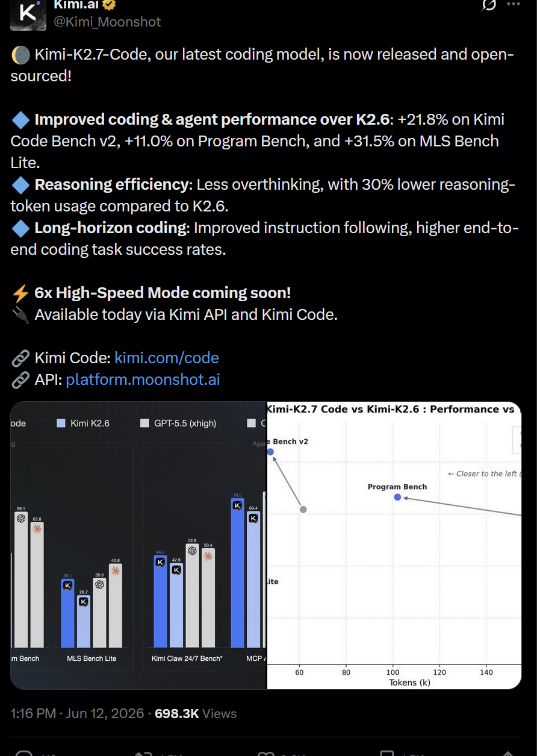This screenshot has width=537, height=756.
Task: Click the Kimi K2.6 legend color swatch
Action: 61,423
